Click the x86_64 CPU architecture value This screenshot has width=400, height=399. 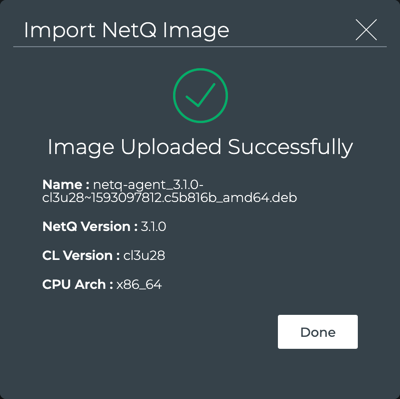click(x=139, y=285)
